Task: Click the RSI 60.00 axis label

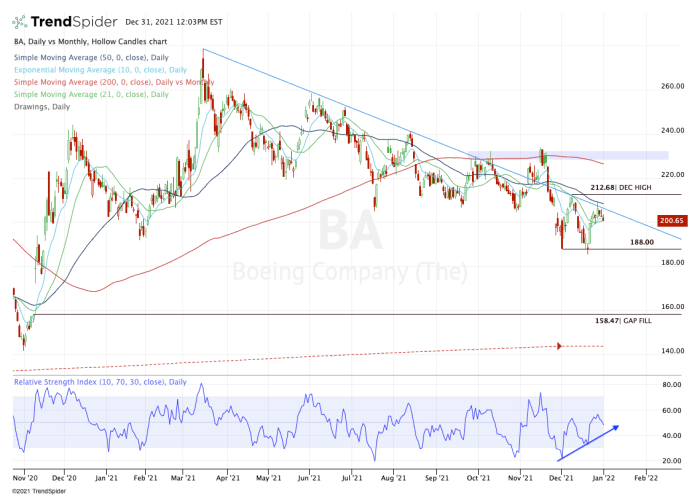Action: tap(671, 410)
